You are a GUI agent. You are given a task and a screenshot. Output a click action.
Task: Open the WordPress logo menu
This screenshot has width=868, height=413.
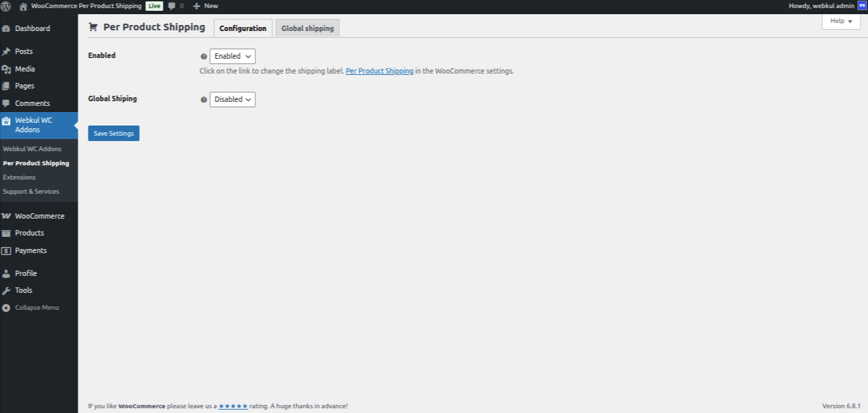(7, 5)
